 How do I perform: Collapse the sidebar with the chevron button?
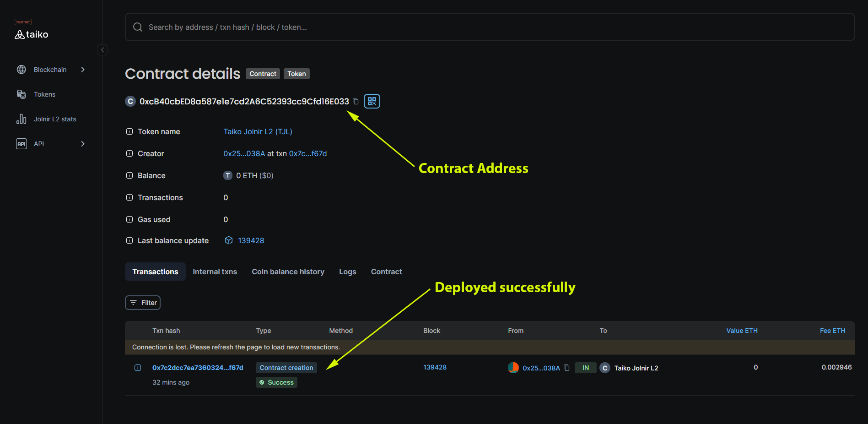click(102, 50)
